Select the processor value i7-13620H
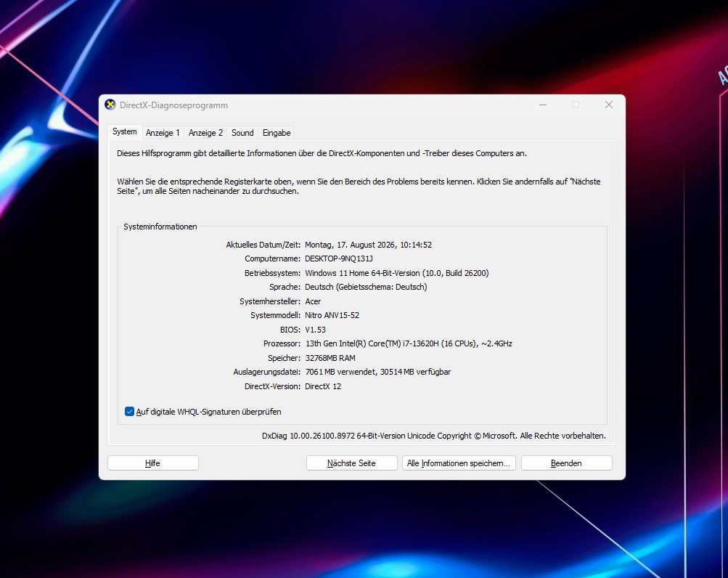This screenshot has width=728, height=578. (x=409, y=344)
